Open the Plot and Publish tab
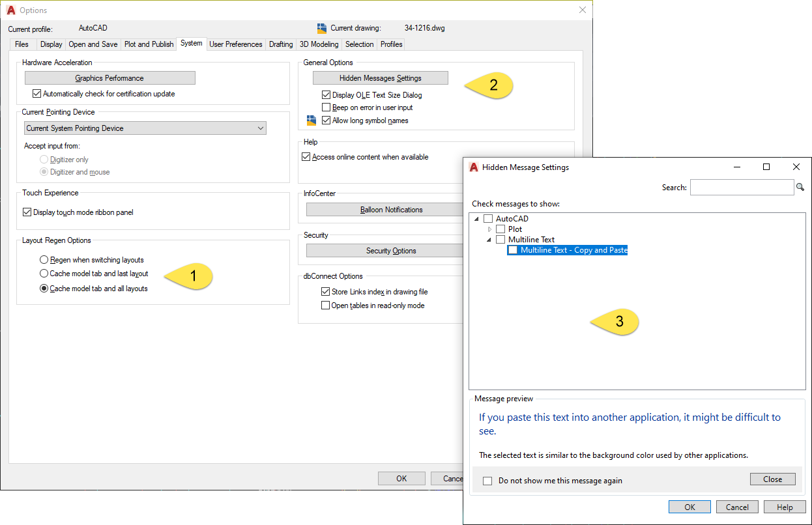Viewport: 812px width, 525px height. point(149,44)
